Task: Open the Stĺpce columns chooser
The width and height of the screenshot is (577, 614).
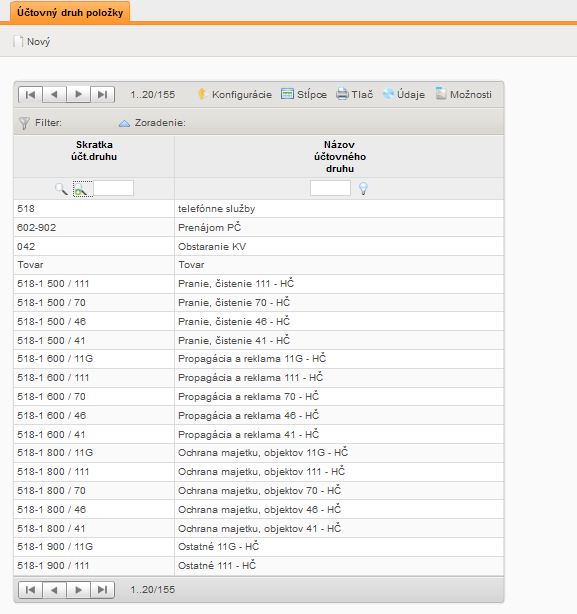Action: click(304, 94)
